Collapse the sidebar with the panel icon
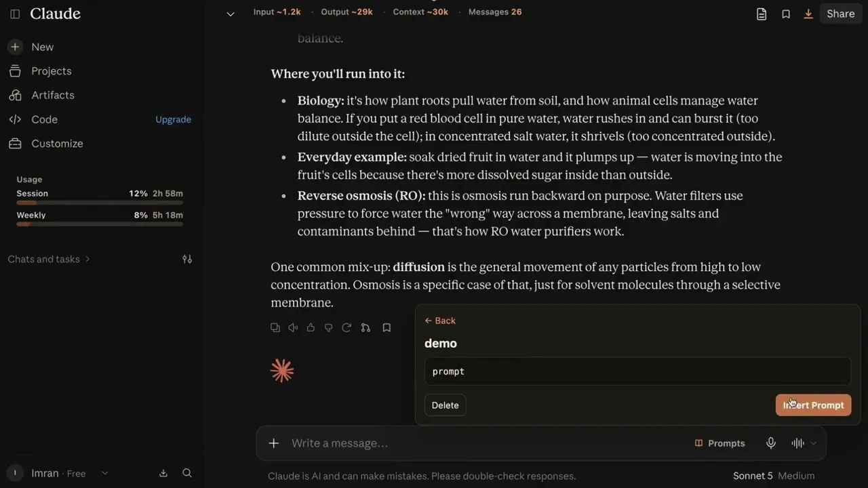 [x=15, y=14]
